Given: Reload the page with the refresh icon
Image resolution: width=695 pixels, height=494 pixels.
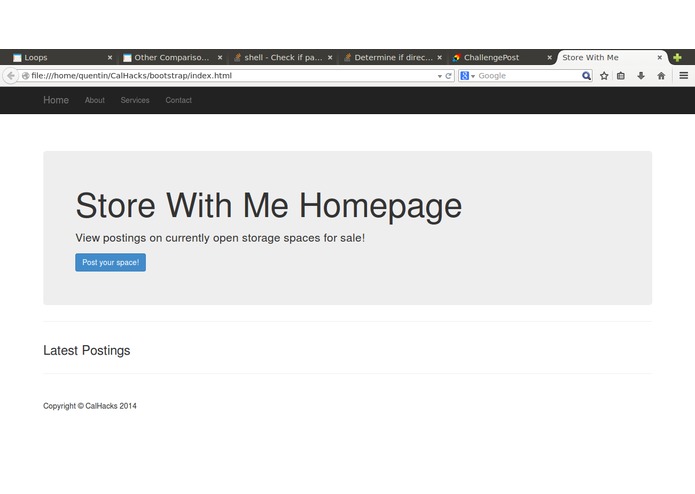Looking at the screenshot, I should click(448, 76).
